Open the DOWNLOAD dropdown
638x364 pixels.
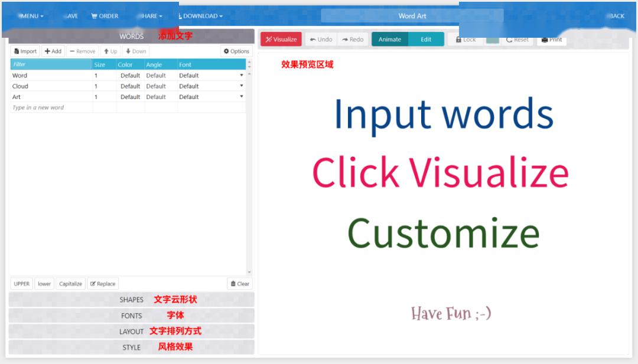pos(201,16)
